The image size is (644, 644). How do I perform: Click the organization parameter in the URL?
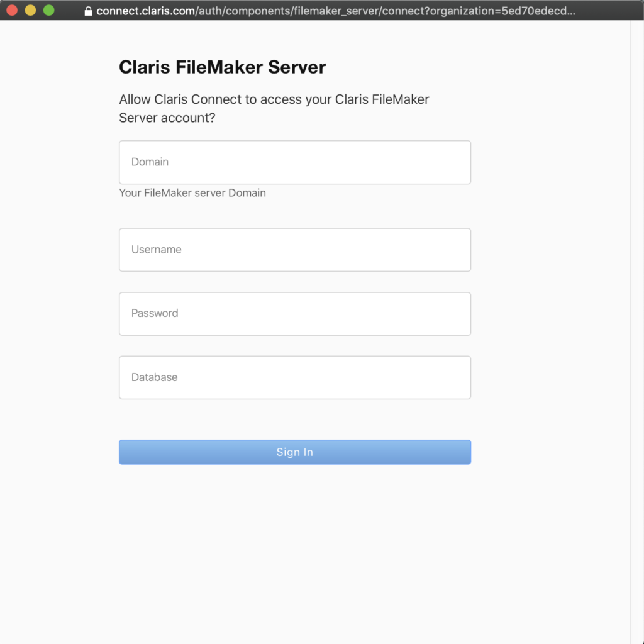click(x=497, y=11)
